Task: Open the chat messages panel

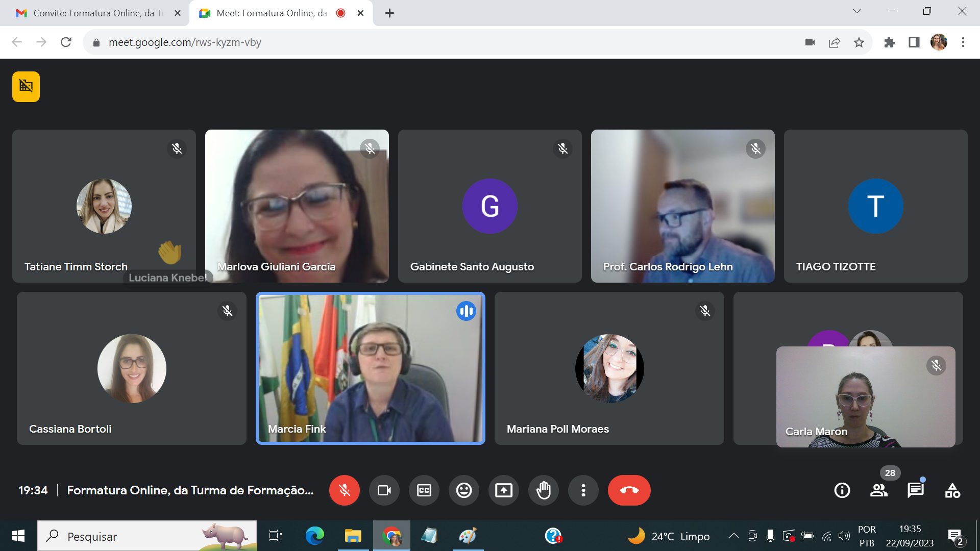Action: [x=916, y=490]
